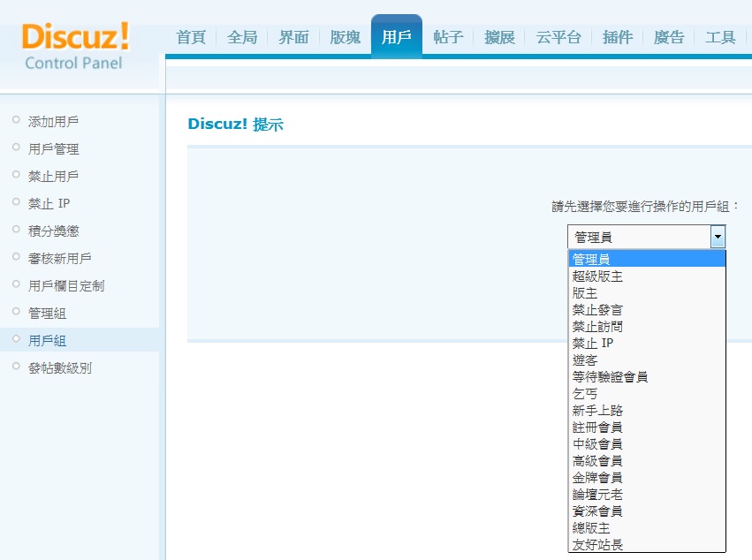752x560 pixels.
Task: Open 積分獎懲 sidebar entry
Action: coord(53,231)
